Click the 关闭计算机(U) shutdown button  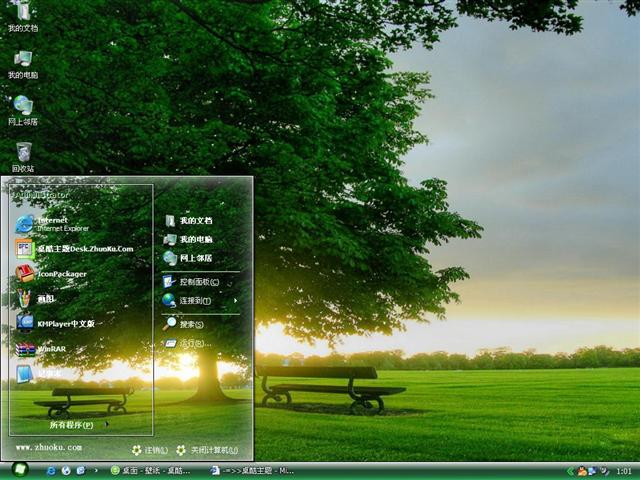coord(208,450)
